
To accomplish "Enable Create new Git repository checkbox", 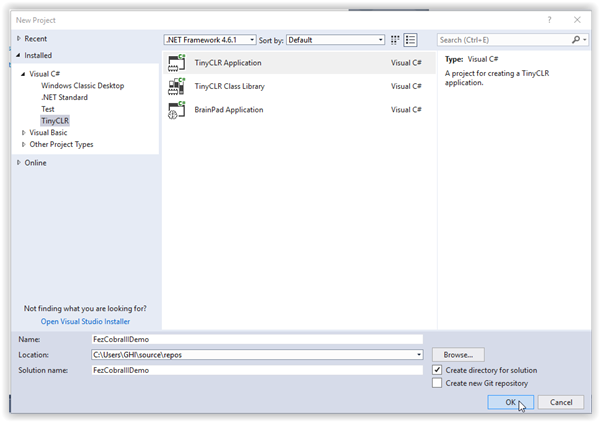I will (437, 383).
